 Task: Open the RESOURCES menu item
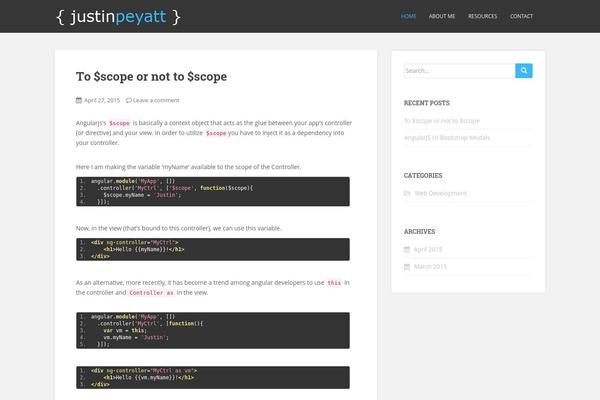(483, 16)
